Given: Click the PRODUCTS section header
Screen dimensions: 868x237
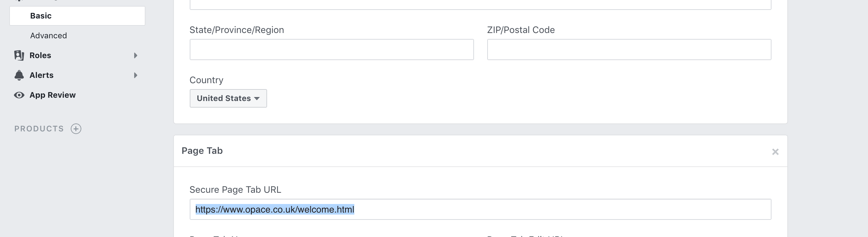Looking at the screenshot, I should coord(39,129).
